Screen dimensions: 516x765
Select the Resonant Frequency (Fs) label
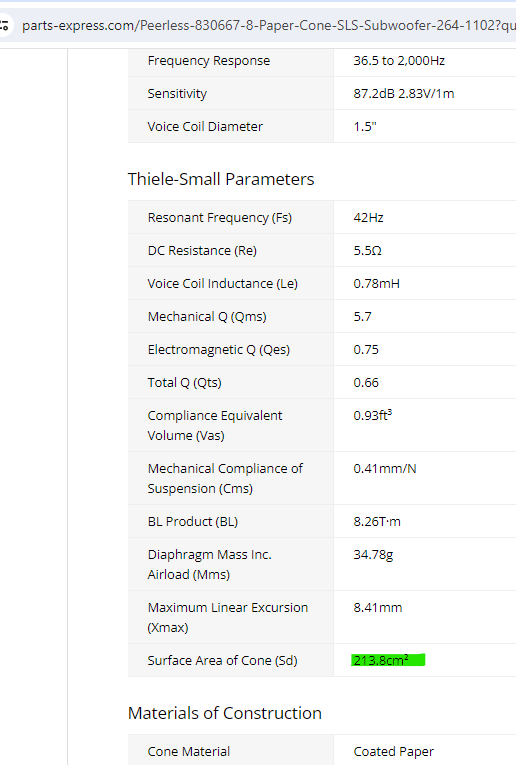[x=219, y=218]
